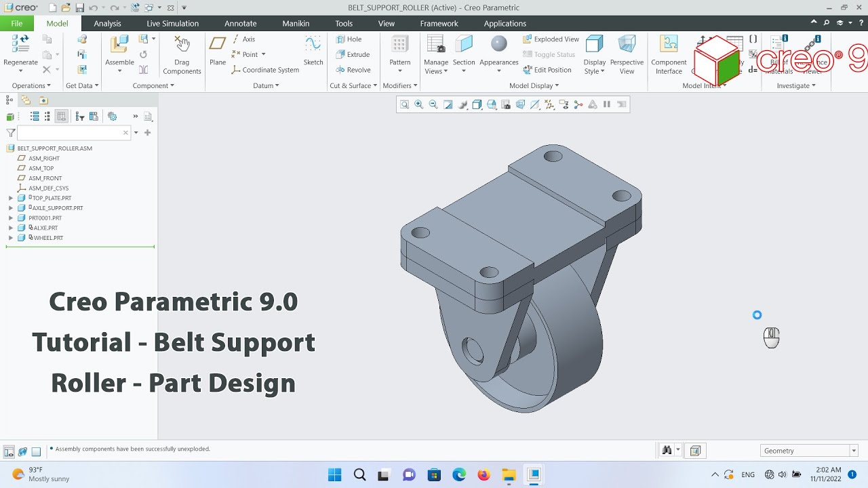Click the Coordinate System button
This screenshot has width=868, height=488.
coord(265,70)
